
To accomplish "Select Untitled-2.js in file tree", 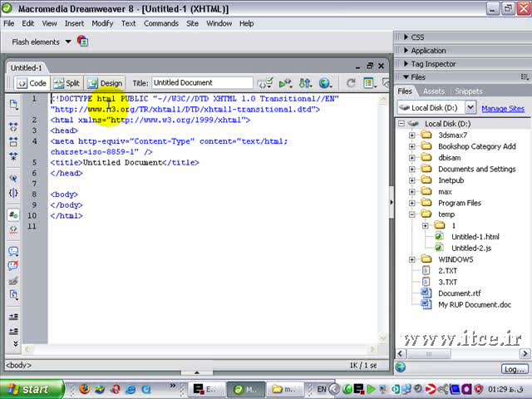I will (x=471, y=248).
